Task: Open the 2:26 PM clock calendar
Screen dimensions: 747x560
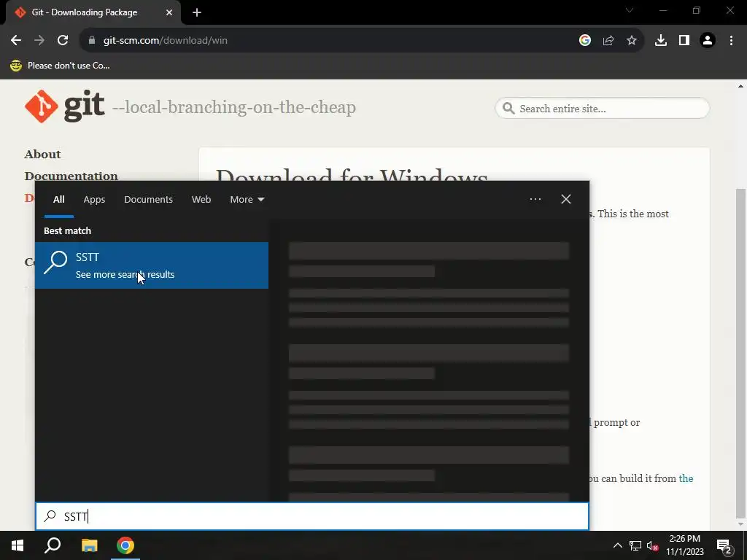Action: coord(684,545)
